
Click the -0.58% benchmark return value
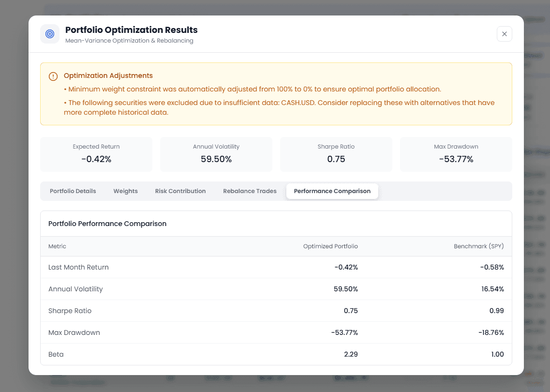[492, 268]
